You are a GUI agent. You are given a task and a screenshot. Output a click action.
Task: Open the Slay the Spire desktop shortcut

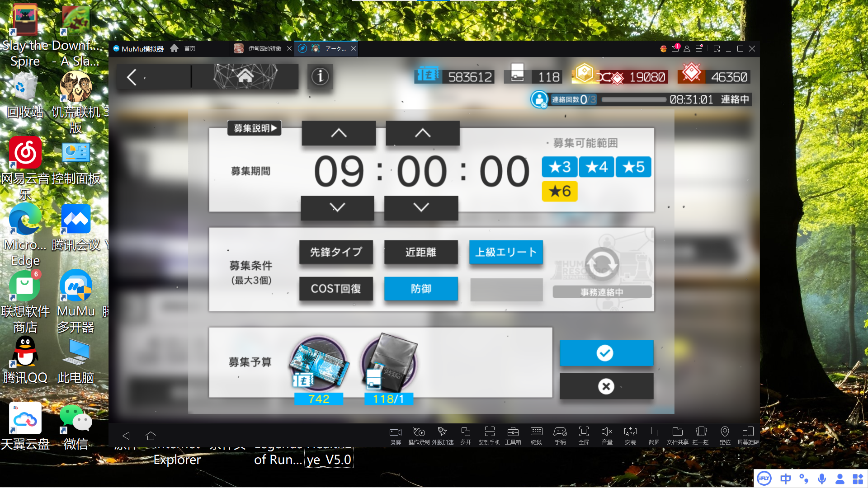(25, 35)
